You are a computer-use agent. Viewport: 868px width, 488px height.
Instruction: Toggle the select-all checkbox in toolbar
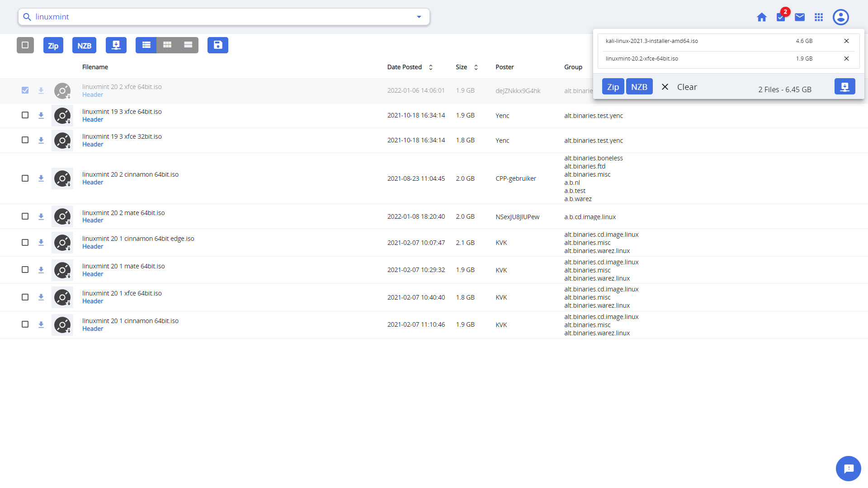(x=25, y=45)
